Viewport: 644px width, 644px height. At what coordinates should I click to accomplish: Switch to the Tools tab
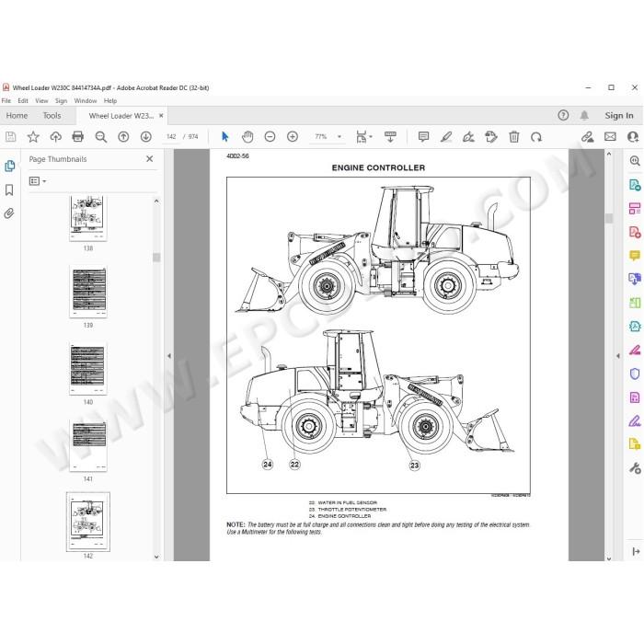point(52,116)
